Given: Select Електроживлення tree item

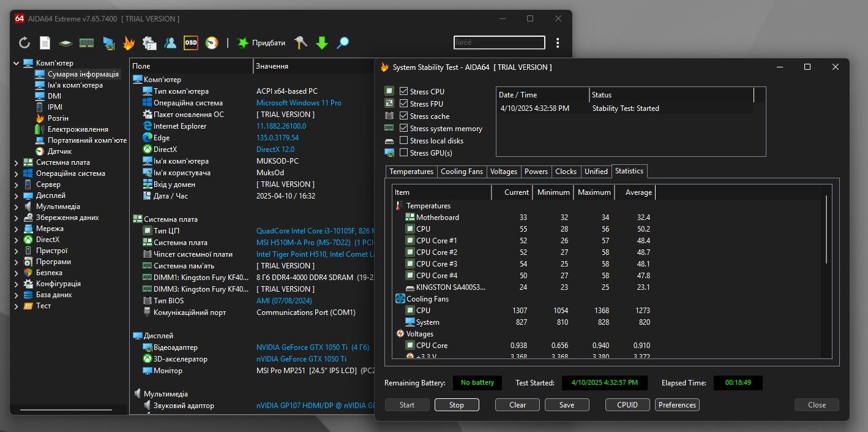Looking at the screenshot, I should 78,129.
